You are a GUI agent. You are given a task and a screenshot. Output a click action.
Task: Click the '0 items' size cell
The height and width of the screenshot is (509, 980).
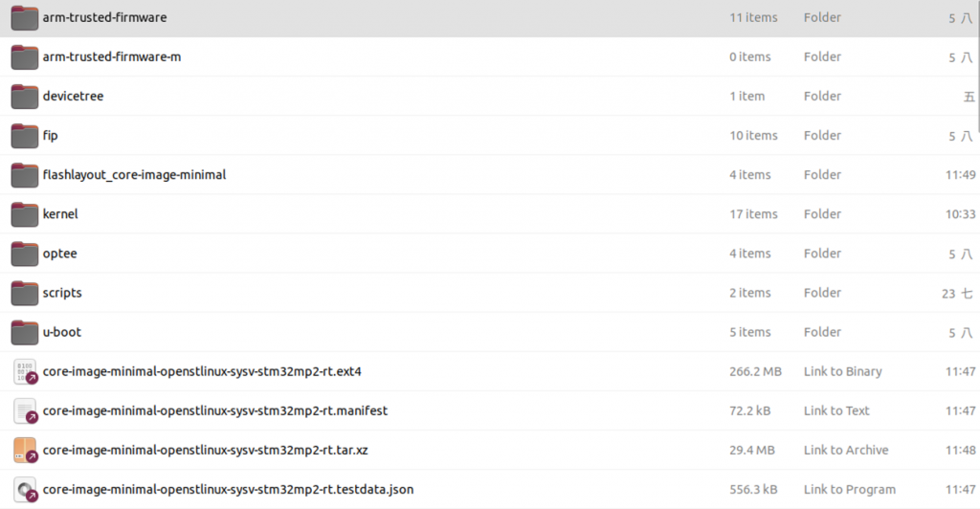click(750, 56)
